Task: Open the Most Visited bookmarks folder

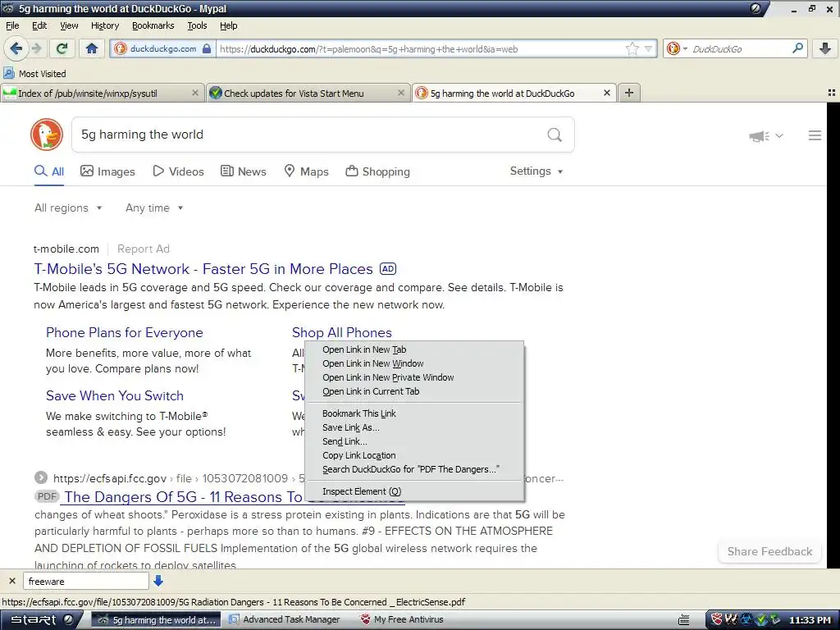Action: coord(35,73)
